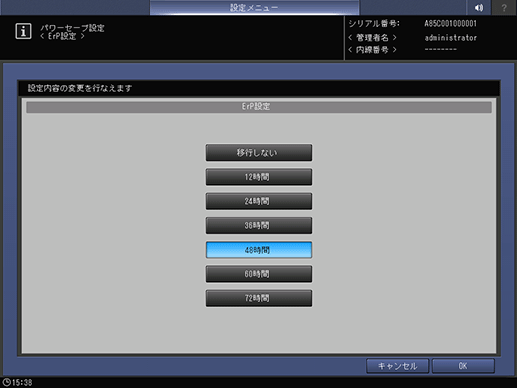Select the 24時間 option
The width and height of the screenshot is (517, 388).
(x=259, y=201)
